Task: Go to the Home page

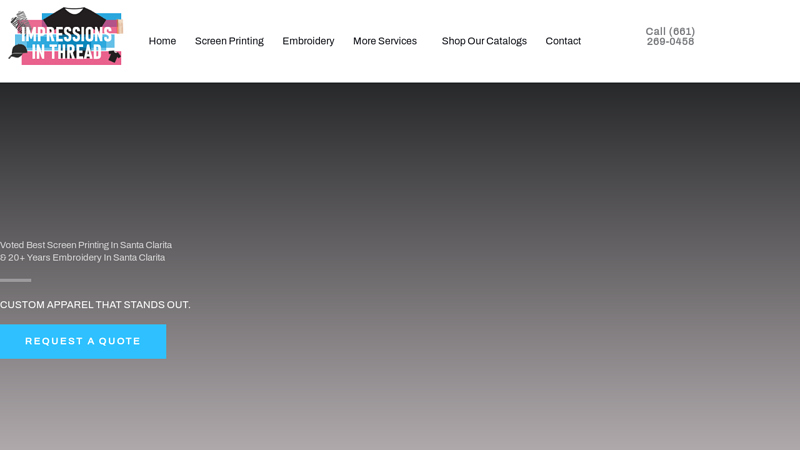Action: tap(162, 41)
